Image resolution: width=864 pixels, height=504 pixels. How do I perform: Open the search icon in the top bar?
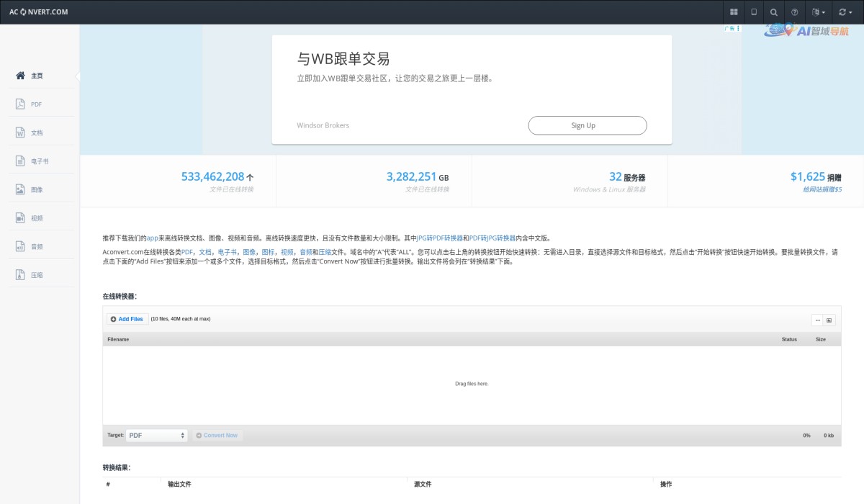click(x=774, y=12)
